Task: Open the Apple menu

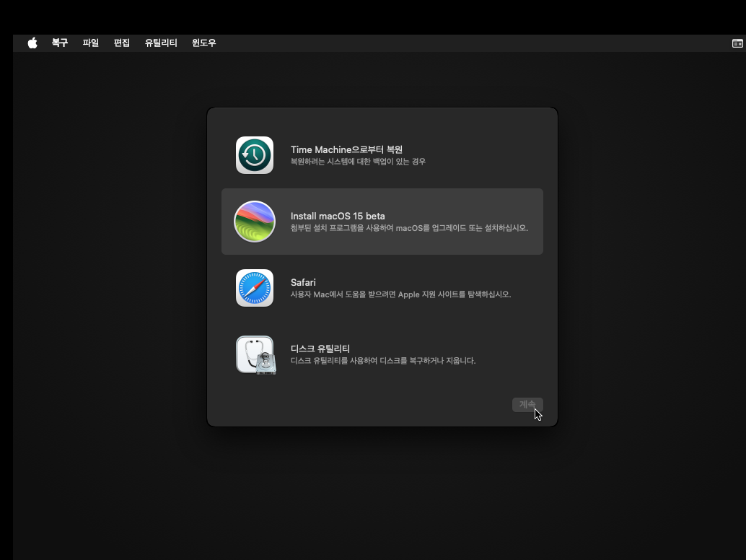Action: (x=32, y=43)
